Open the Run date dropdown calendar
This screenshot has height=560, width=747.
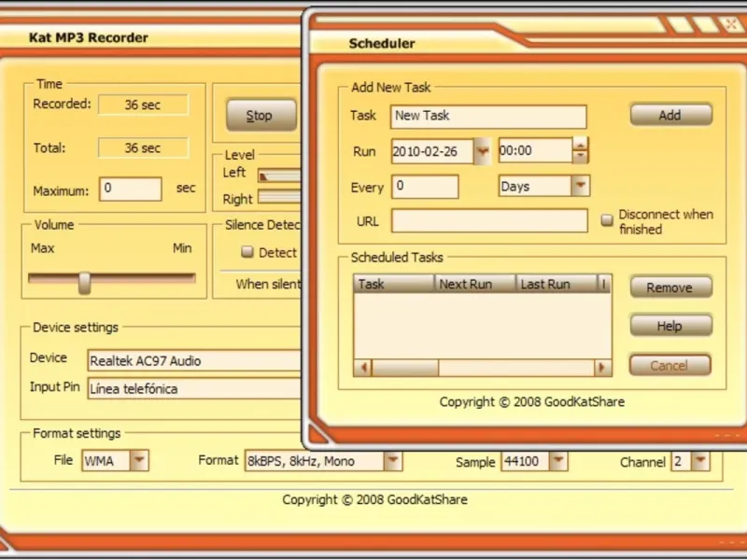point(483,152)
